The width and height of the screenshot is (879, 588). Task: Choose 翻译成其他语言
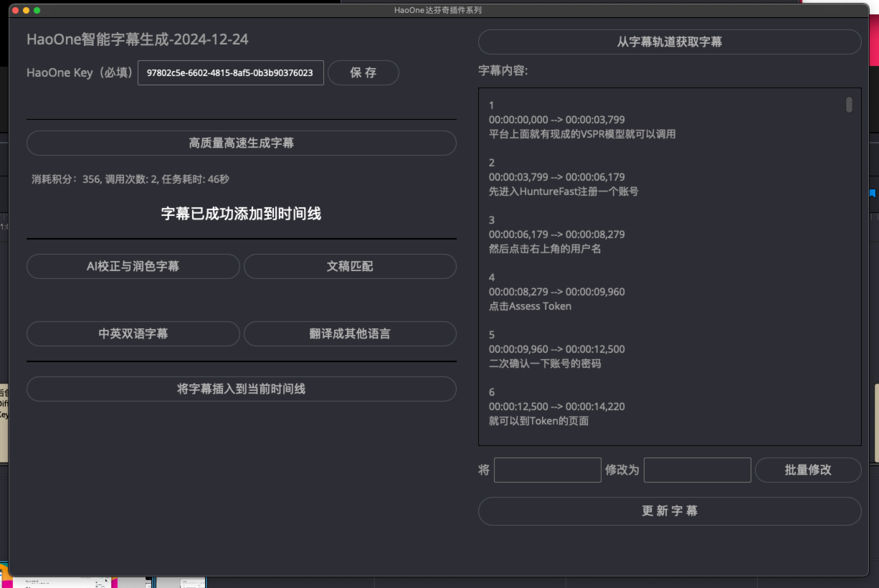pos(350,333)
